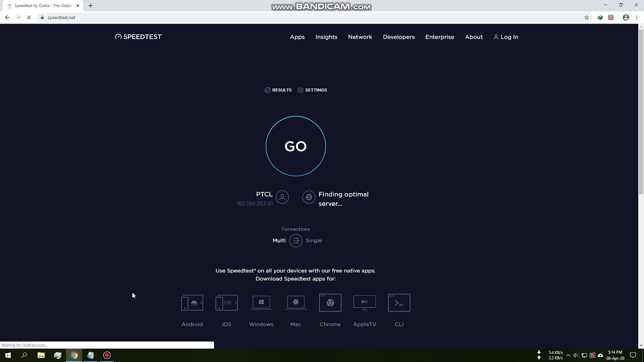Screen dimensions: 644x362
Task: Go back using browser back arrow
Action: point(7,17)
